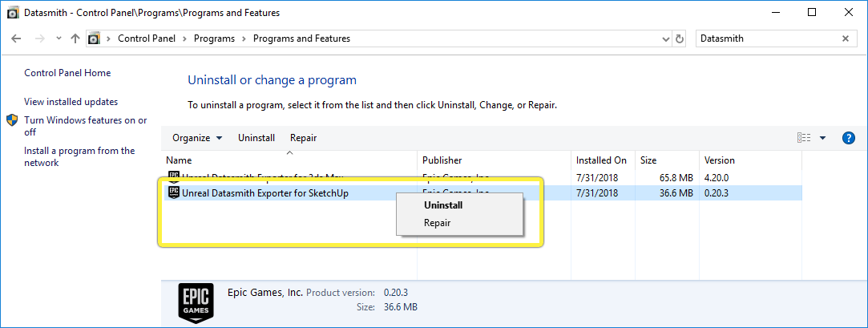The width and height of the screenshot is (868, 328).
Task: Open View installed updates
Action: [x=71, y=102]
